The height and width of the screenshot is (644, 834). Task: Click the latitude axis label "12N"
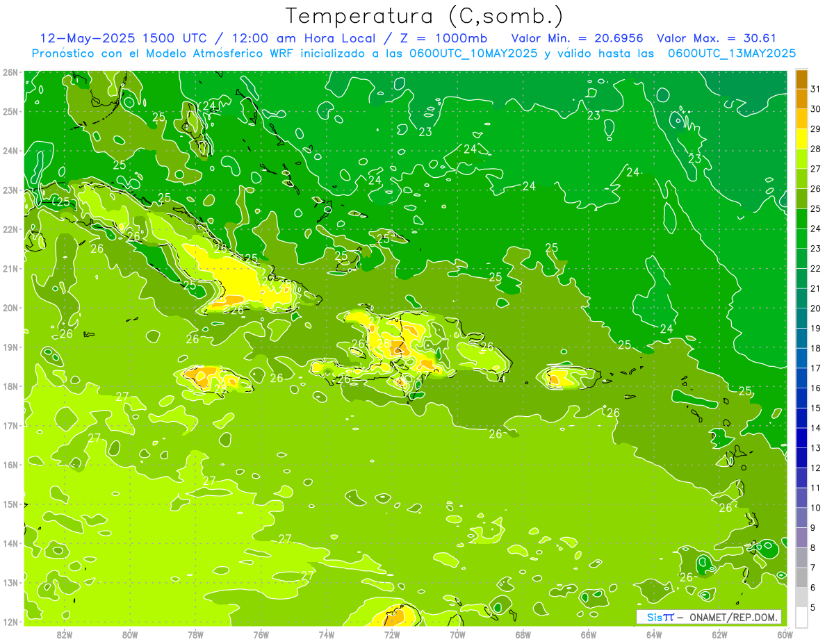pyautogui.click(x=10, y=622)
